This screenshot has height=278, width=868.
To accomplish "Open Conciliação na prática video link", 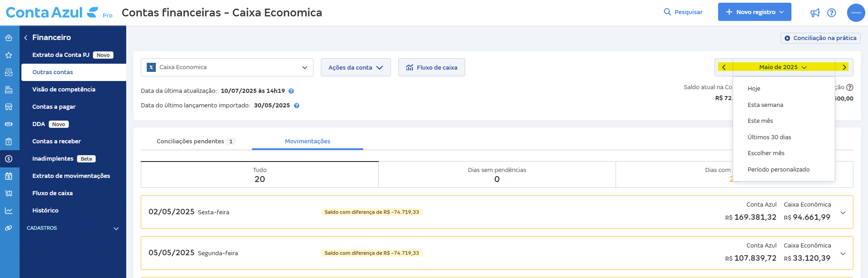I will click(x=820, y=38).
